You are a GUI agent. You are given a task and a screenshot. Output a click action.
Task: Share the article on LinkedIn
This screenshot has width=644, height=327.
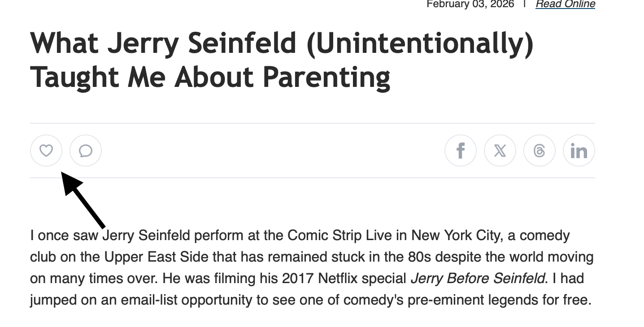coord(579,151)
